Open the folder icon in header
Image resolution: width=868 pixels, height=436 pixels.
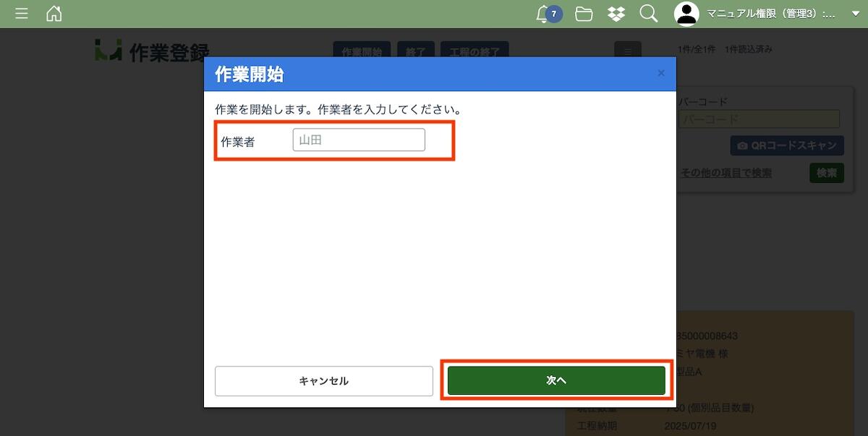[x=584, y=14]
